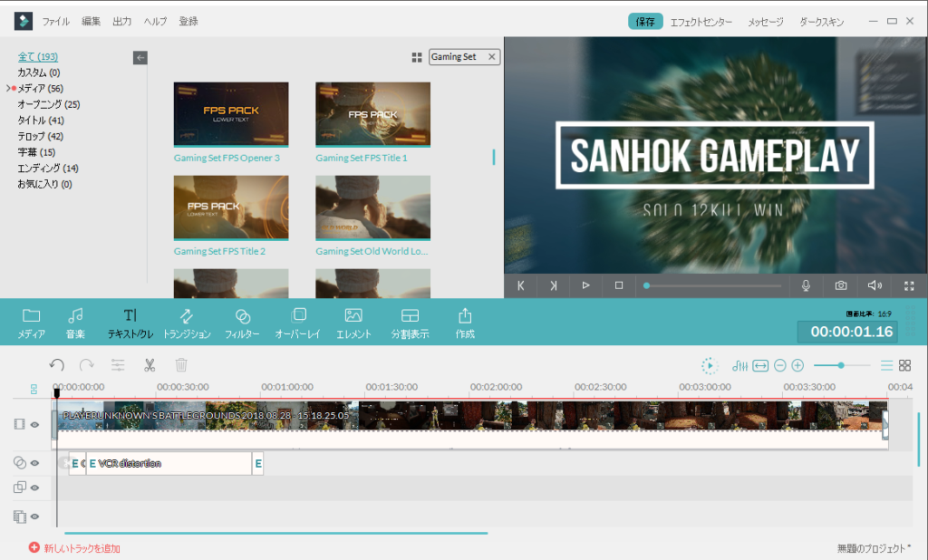Redo the last undone action
Image resolution: width=928 pixels, height=560 pixels.
(87, 365)
